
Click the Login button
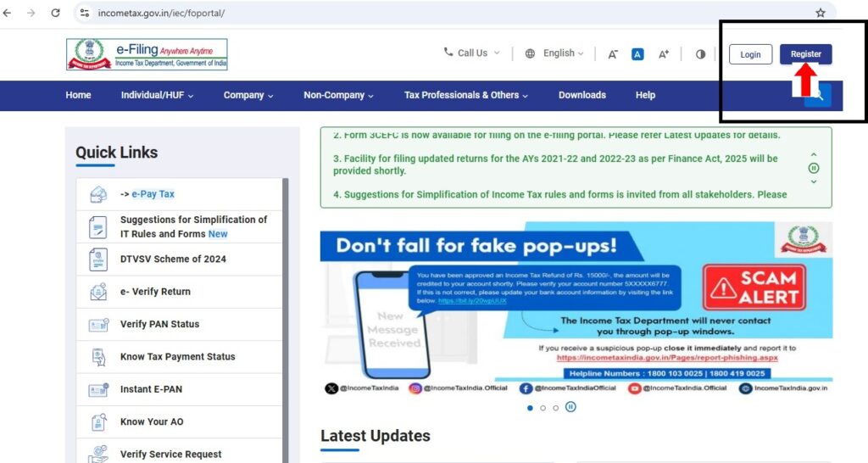pos(750,54)
